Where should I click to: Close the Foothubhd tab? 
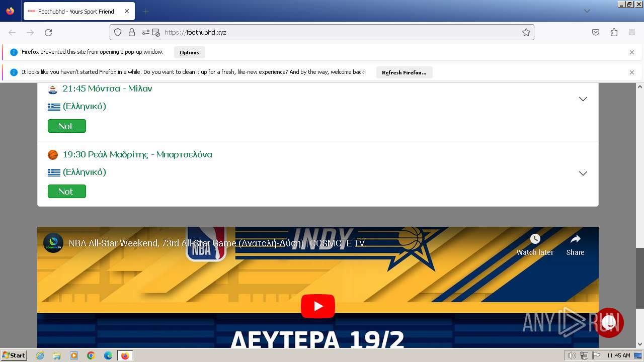coord(127,11)
